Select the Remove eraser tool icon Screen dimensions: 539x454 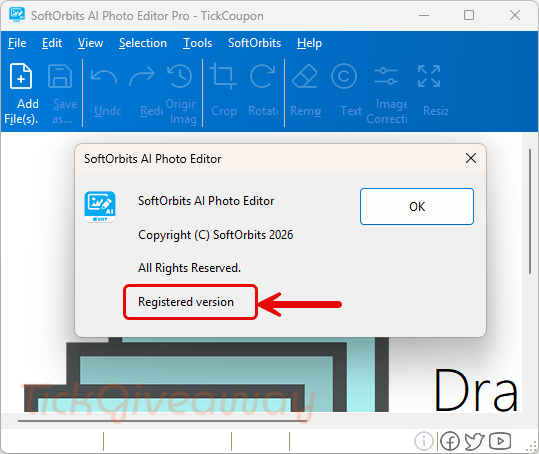(305, 76)
